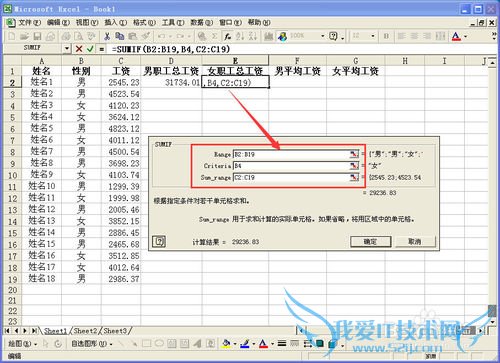Select the Format Painter brush
This screenshot has height=363, width=500.
click(x=146, y=36)
